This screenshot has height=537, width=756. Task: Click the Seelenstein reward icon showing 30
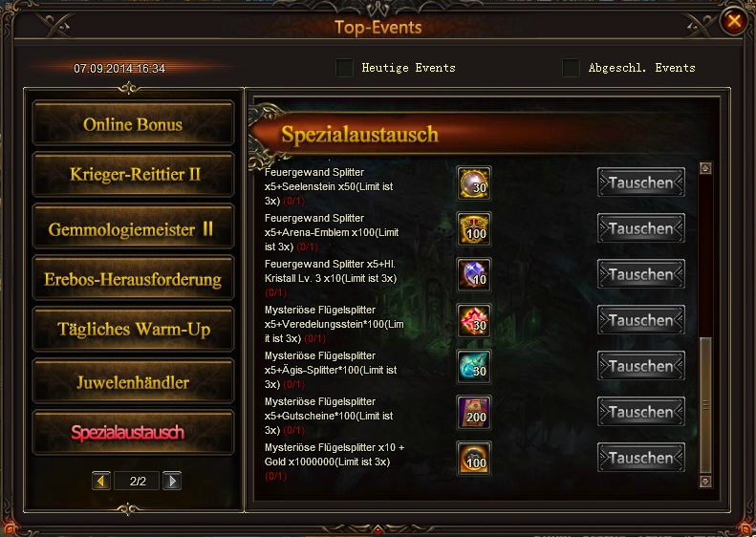click(474, 183)
